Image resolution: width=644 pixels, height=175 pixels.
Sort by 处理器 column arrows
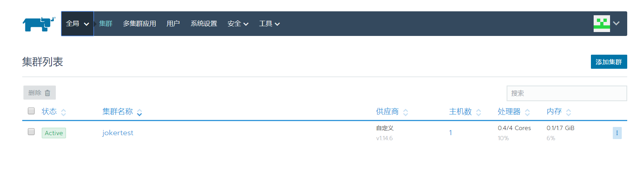coord(527,112)
